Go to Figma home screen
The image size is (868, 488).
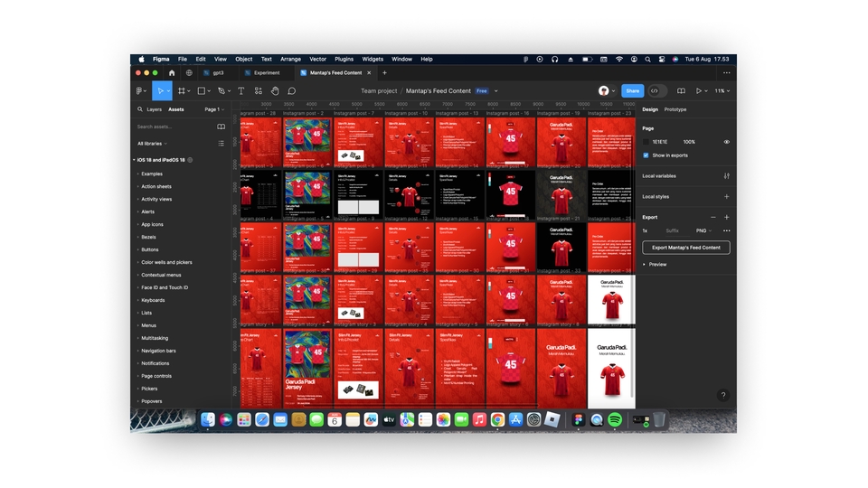(x=172, y=72)
